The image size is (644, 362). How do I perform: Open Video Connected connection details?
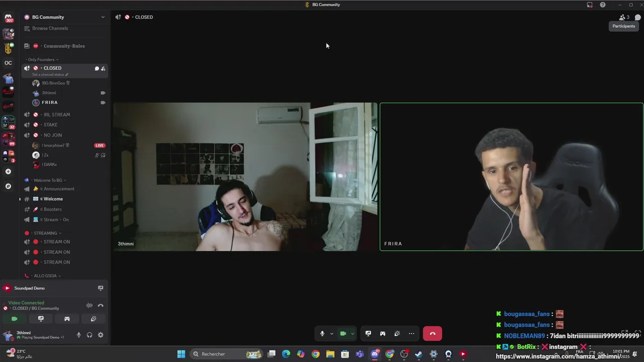pos(26,303)
